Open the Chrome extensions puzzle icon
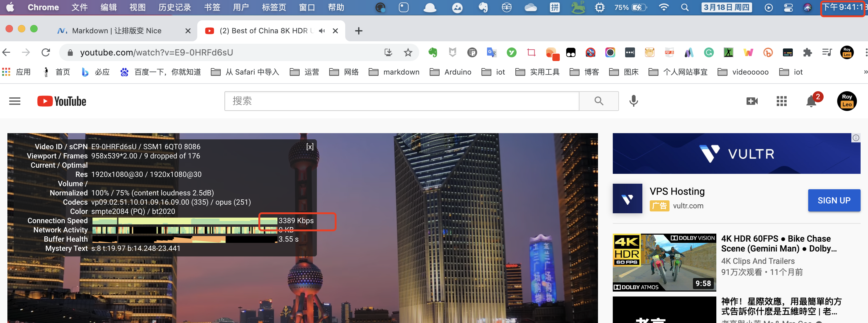Viewport: 868px width, 323px height. tap(807, 52)
